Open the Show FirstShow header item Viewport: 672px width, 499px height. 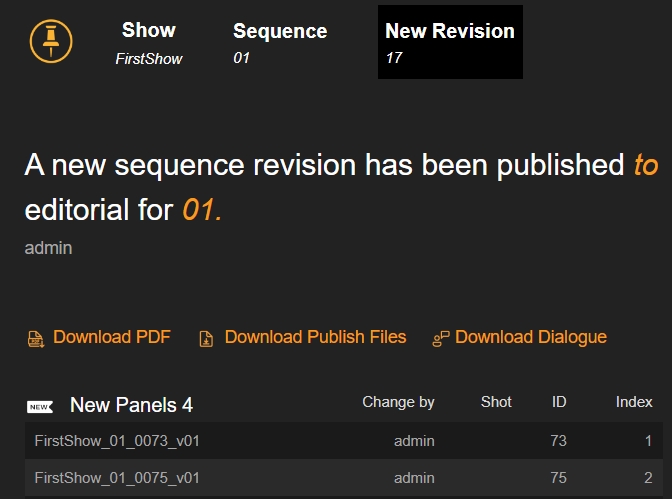[x=149, y=43]
